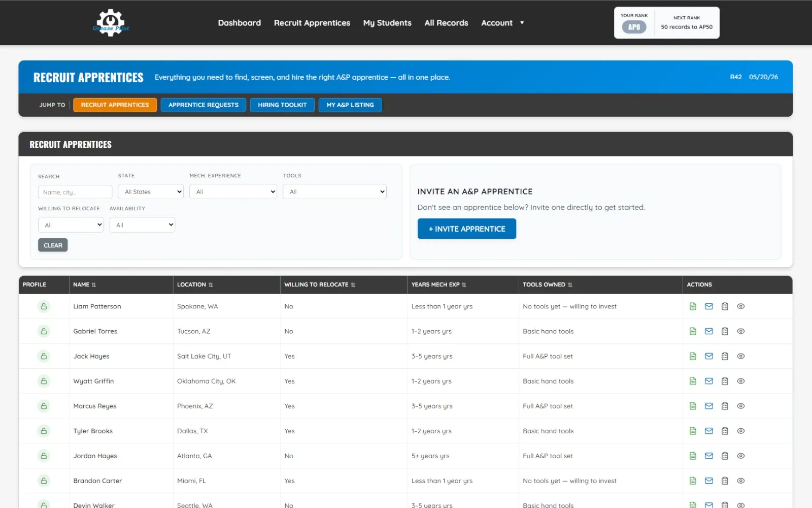Toggle the eye view icon for Jordan Hayes
Viewport: 812px width, 508px height.
[x=741, y=456]
